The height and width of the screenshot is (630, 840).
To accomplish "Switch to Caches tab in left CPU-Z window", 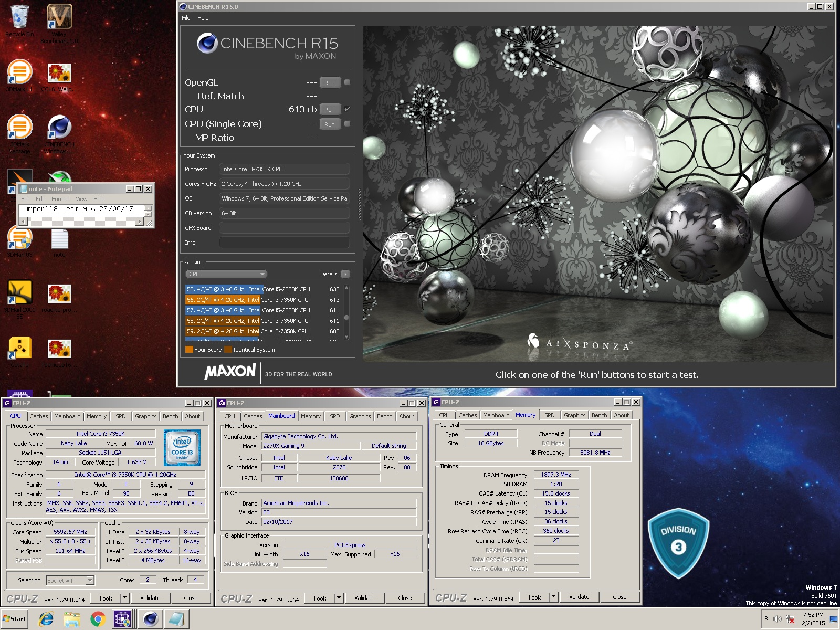I will 38,416.
